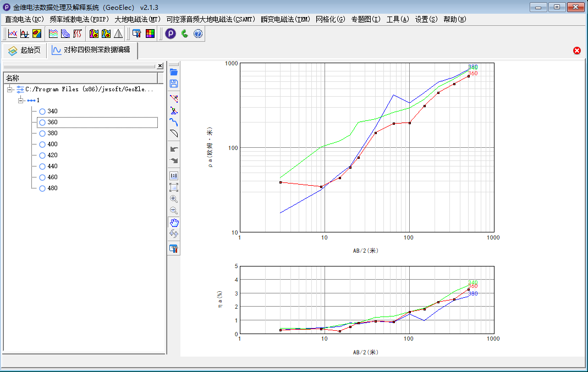Click the color palette grid icon
This screenshot has height=372, width=588.
pos(150,34)
